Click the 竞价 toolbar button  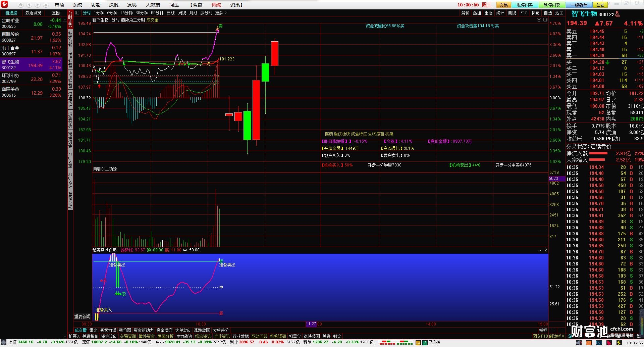(x=466, y=13)
